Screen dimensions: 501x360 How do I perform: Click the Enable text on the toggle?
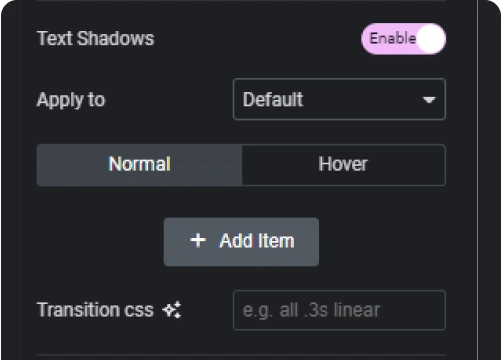(x=393, y=38)
